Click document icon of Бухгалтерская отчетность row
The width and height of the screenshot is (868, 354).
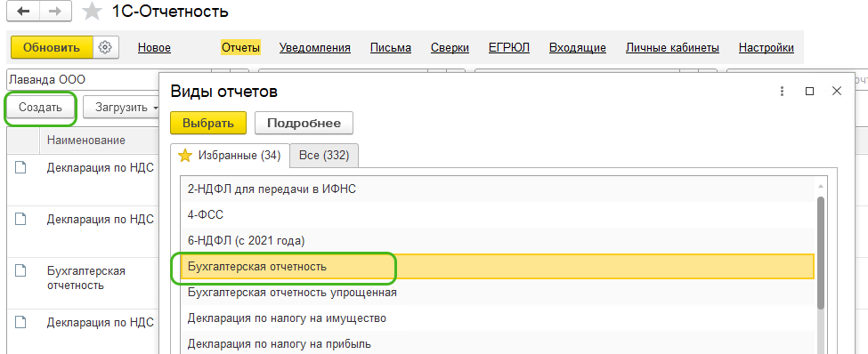tap(20, 271)
